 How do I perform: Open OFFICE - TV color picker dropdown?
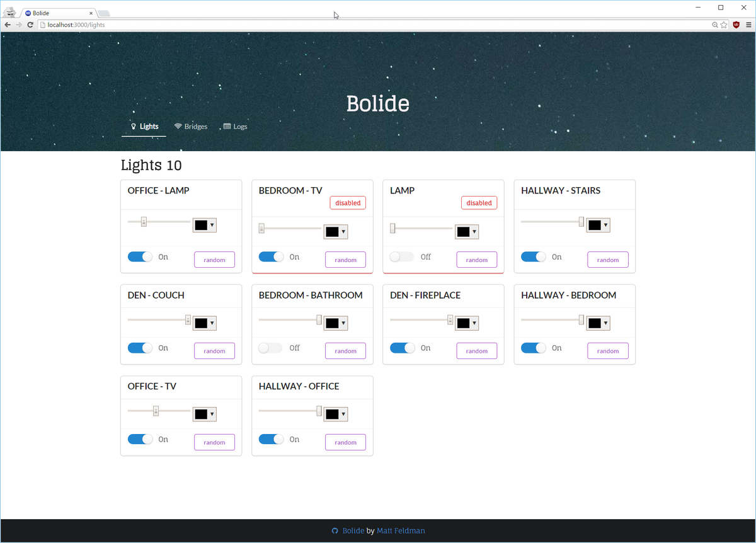(x=205, y=414)
